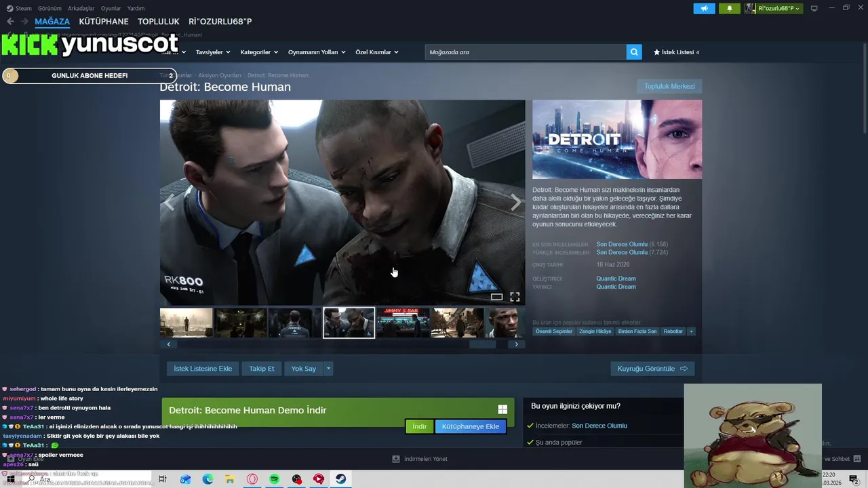The width and height of the screenshot is (868, 488).
Task: Switch to the KÜTÜPHANE tab
Action: [104, 22]
